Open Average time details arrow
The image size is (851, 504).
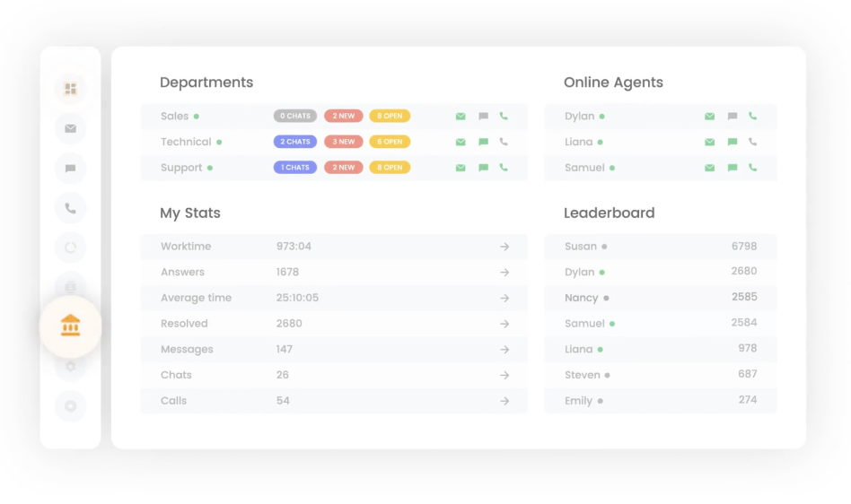click(504, 298)
